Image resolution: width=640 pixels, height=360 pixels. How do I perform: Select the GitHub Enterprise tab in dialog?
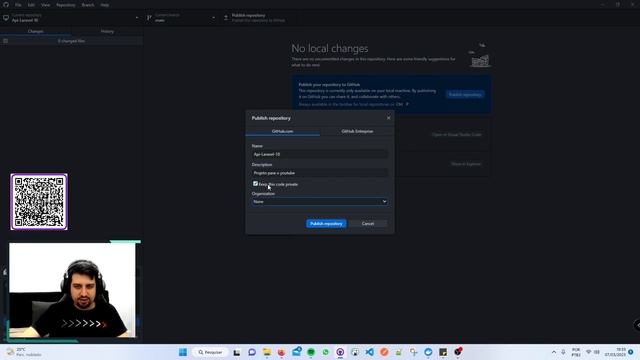click(x=357, y=131)
